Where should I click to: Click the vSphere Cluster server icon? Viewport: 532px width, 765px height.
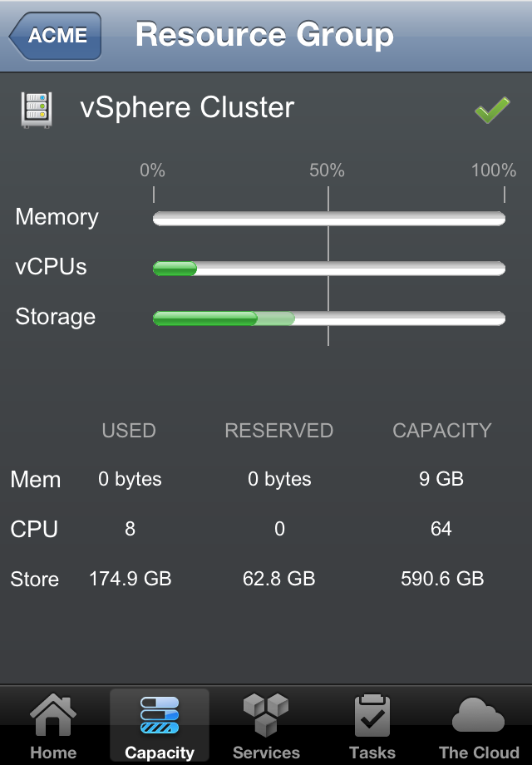pos(37,110)
